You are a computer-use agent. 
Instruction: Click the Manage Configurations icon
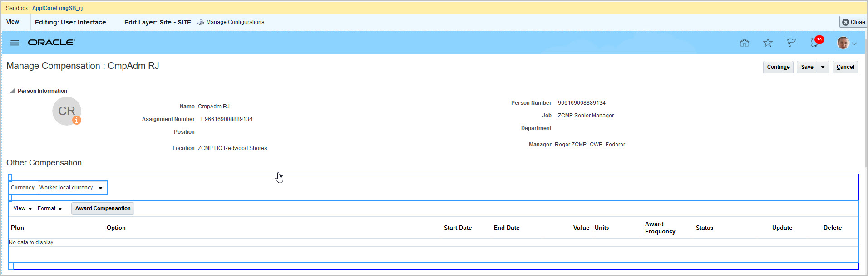(x=200, y=22)
